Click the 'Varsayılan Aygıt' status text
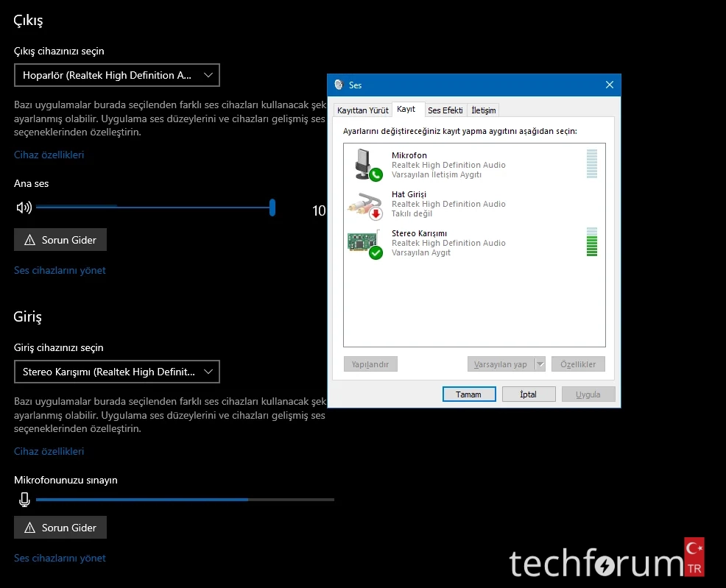This screenshot has height=588, width=726. click(421, 252)
